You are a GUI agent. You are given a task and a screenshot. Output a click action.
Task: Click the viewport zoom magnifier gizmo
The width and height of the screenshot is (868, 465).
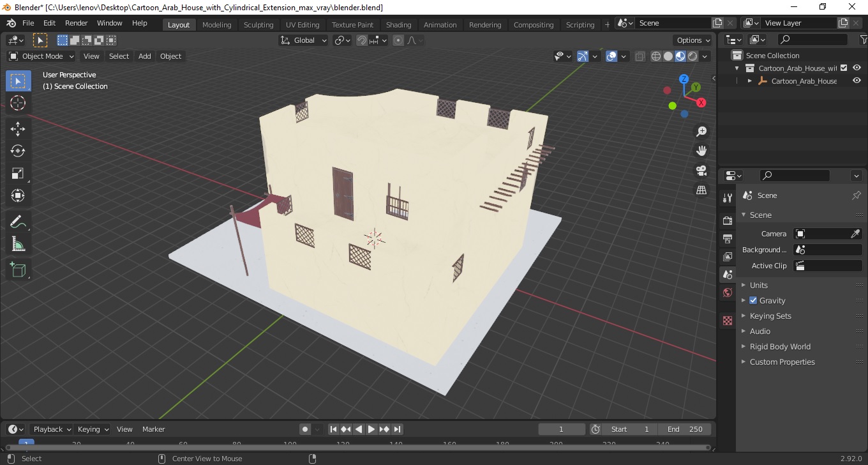(x=701, y=131)
